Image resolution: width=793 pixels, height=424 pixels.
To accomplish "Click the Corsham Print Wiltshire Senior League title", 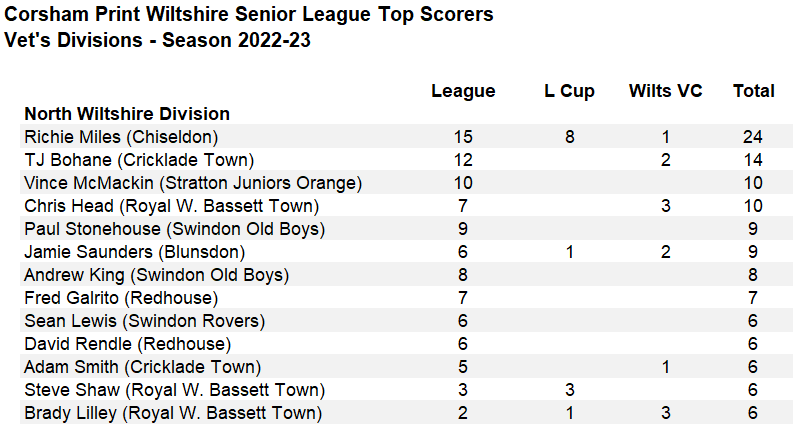I will pos(249,16).
